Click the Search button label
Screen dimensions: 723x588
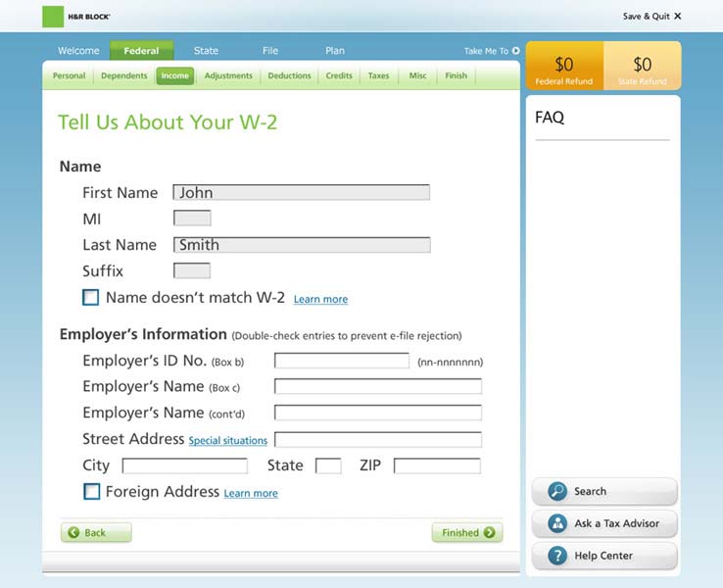(590, 491)
